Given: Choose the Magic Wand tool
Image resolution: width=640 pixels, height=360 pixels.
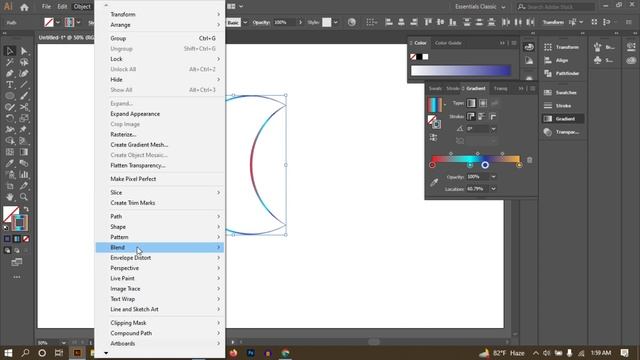Looking at the screenshot, I should coord(10,62).
